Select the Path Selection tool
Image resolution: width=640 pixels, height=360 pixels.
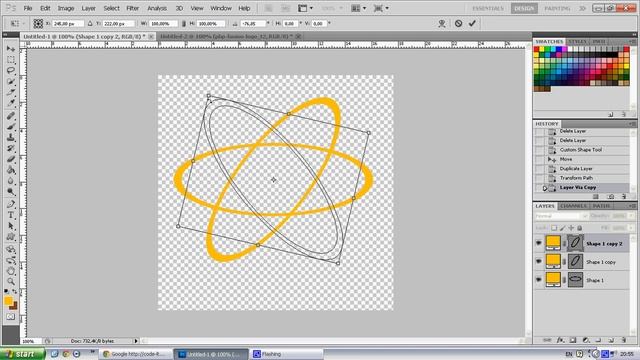(x=11, y=226)
